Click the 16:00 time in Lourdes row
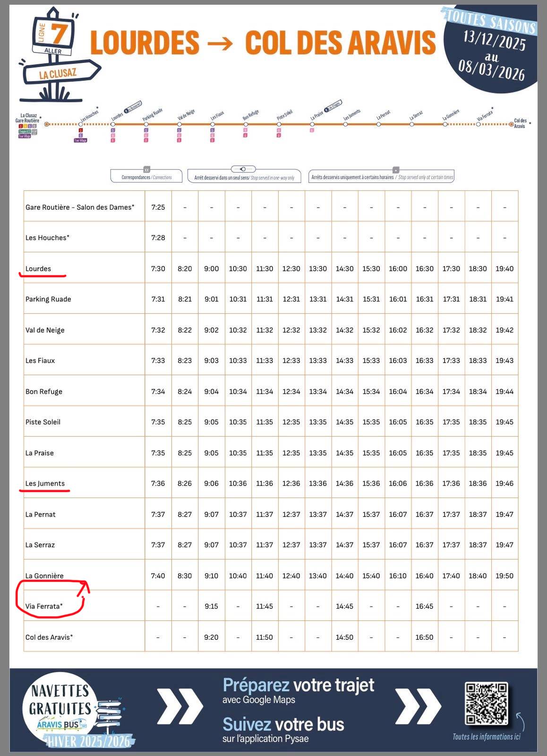The image size is (547, 756). click(x=398, y=268)
